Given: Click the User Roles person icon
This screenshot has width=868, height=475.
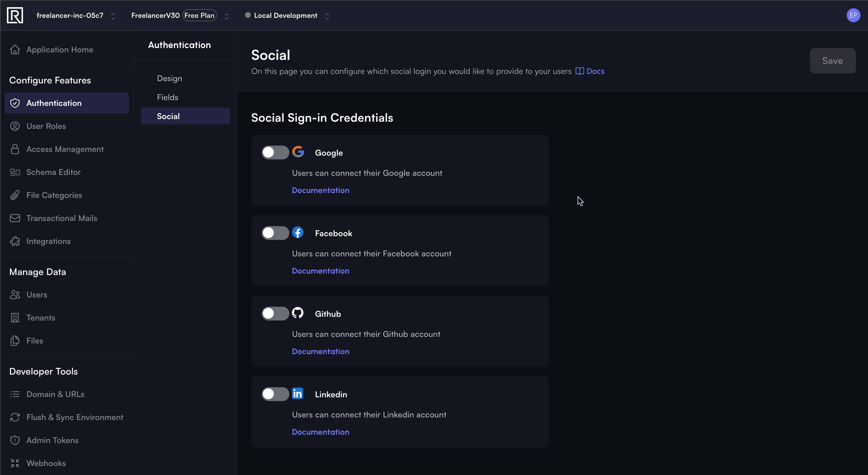Looking at the screenshot, I should click(15, 126).
